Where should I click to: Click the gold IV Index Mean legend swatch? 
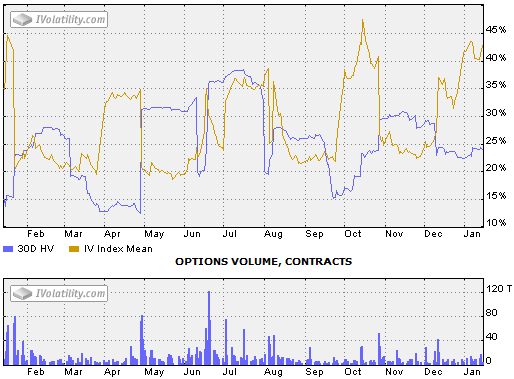pyautogui.click(x=74, y=249)
